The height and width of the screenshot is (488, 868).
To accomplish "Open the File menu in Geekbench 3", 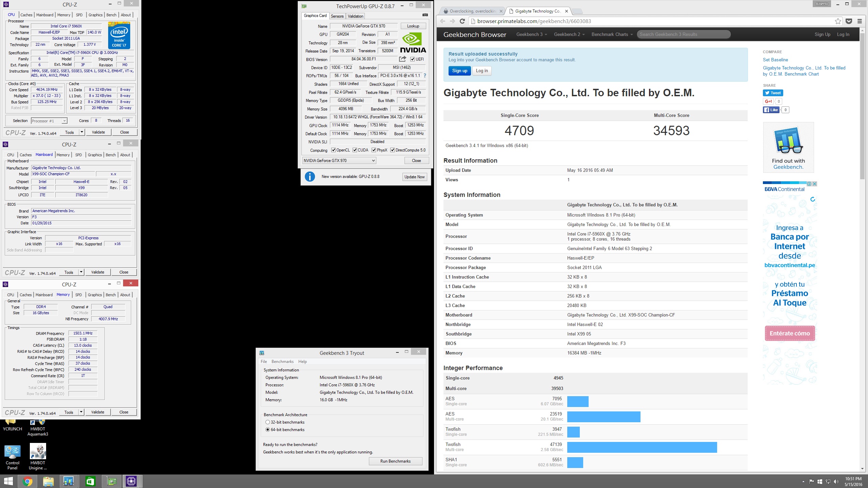I will (264, 362).
